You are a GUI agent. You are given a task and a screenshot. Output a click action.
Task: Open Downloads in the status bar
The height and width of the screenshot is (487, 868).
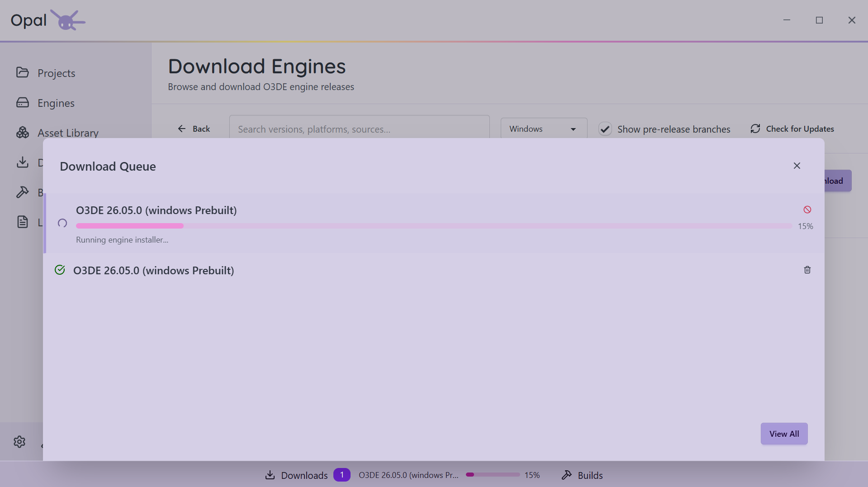(296, 475)
